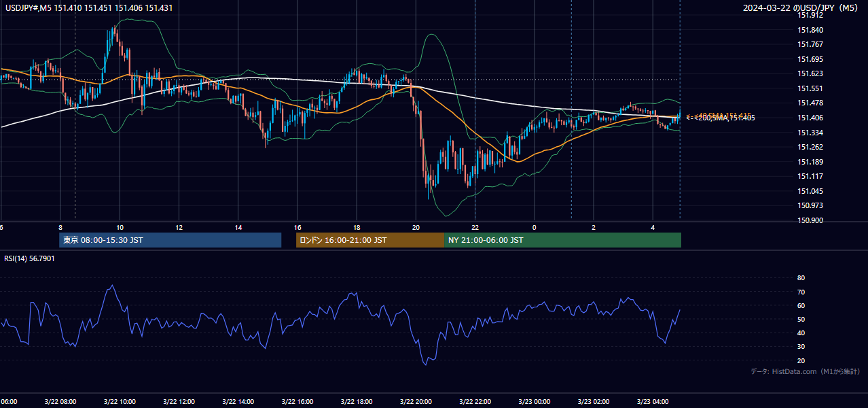Click price axis value 151.767
This screenshot has width=868, height=408.
(x=810, y=44)
